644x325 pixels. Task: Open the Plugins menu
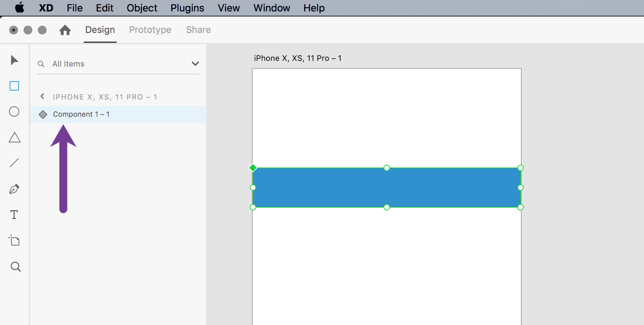point(187,8)
